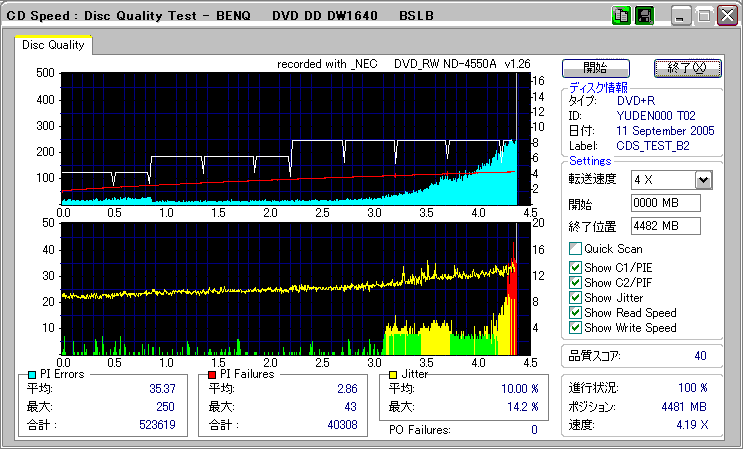Select the Disc Quality tab

(x=53, y=45)
